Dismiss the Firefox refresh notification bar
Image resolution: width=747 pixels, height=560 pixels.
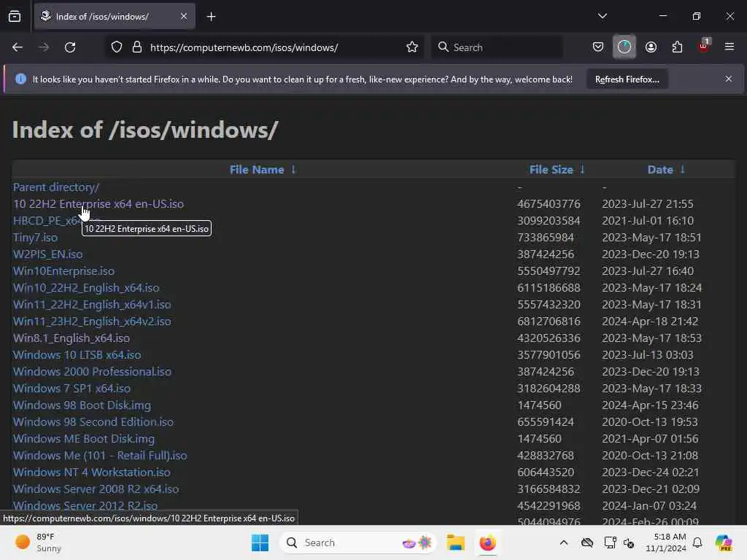pyautogui.click(x=729, y=79)
